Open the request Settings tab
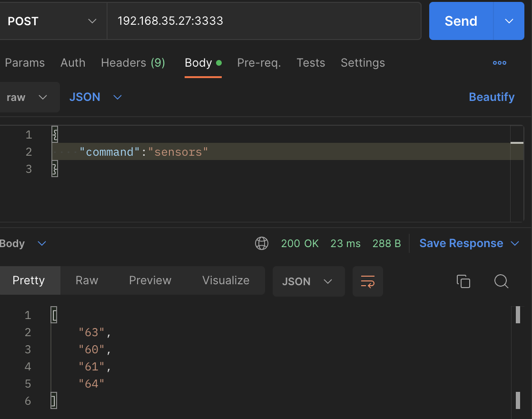 pyautogui.click(x=363, y=63)
